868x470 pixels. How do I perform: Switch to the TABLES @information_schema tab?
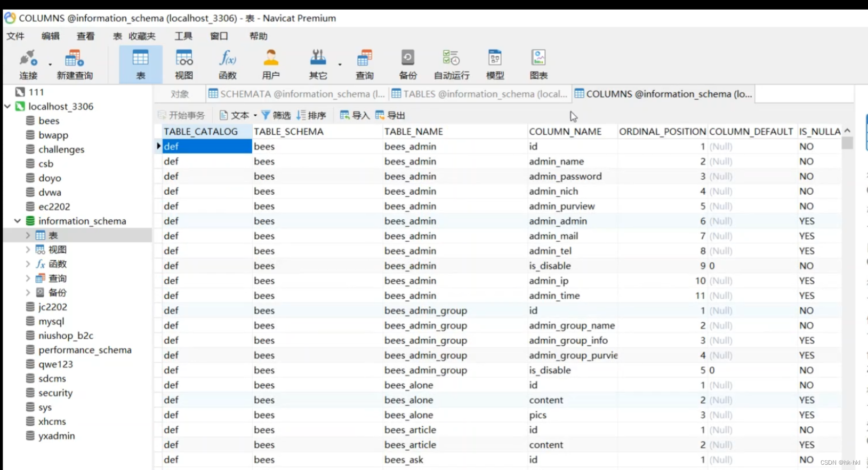tap(480, 94)
